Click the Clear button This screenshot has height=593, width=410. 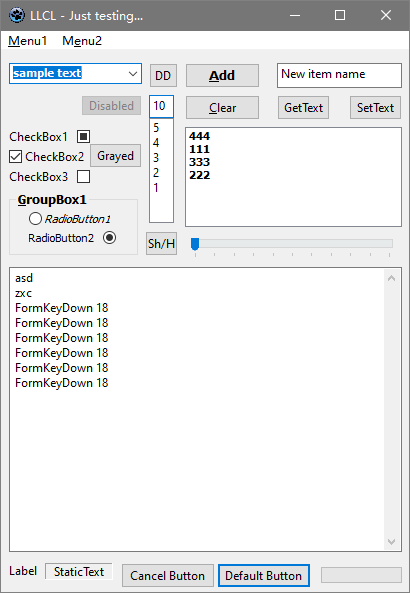pyautogui.click(x=222, y=107)
